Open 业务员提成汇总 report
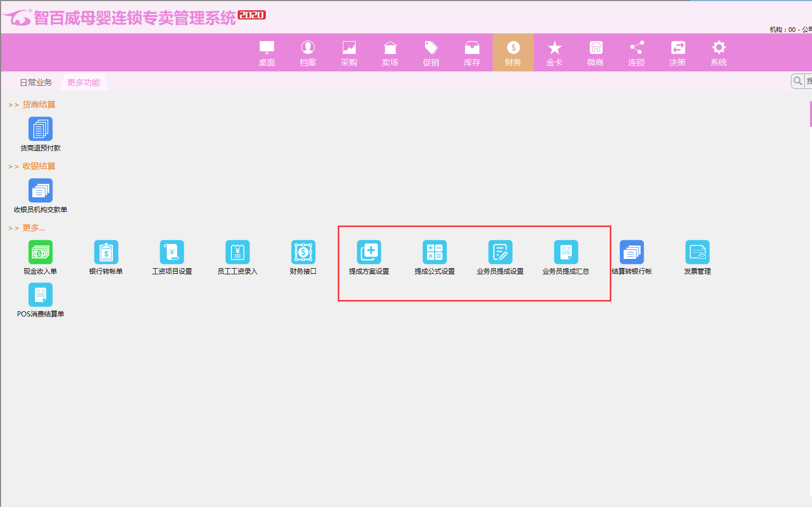This screenshot has height=507, width=812. (566, 252)
